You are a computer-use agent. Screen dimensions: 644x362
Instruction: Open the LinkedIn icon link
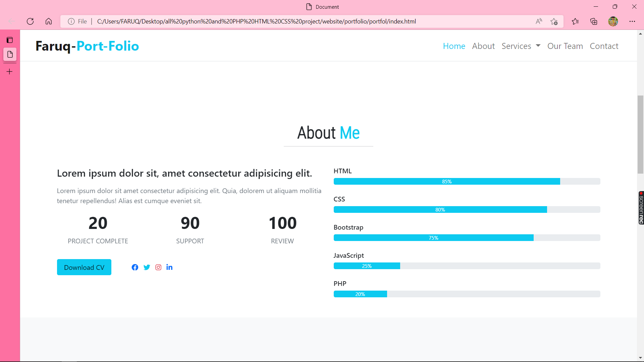(x=169, y=267)
